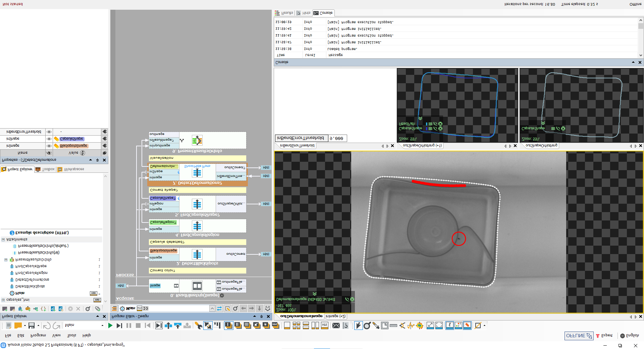Screen dimensions: 644x349
Task: Toggle visibility of the inShape CapsuleShape property
Action: [49, 139]
